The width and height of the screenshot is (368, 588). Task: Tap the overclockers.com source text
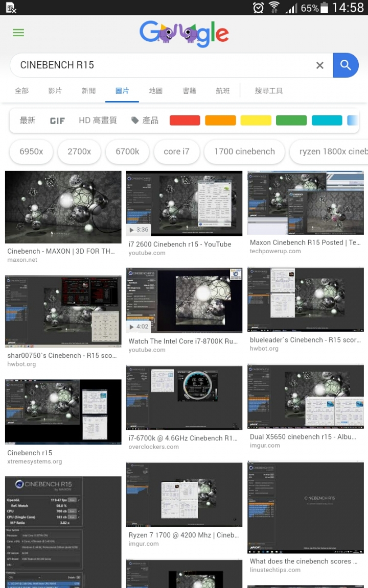pos(153,447)
